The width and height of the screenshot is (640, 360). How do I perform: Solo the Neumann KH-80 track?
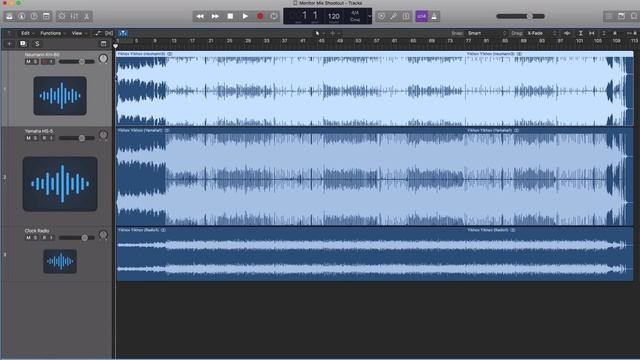(36, 62)
